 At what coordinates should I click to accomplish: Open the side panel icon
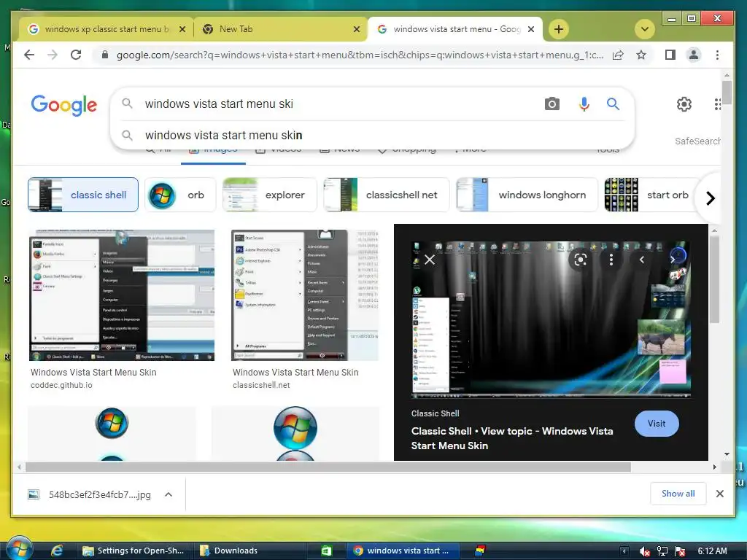coord(670,55)
